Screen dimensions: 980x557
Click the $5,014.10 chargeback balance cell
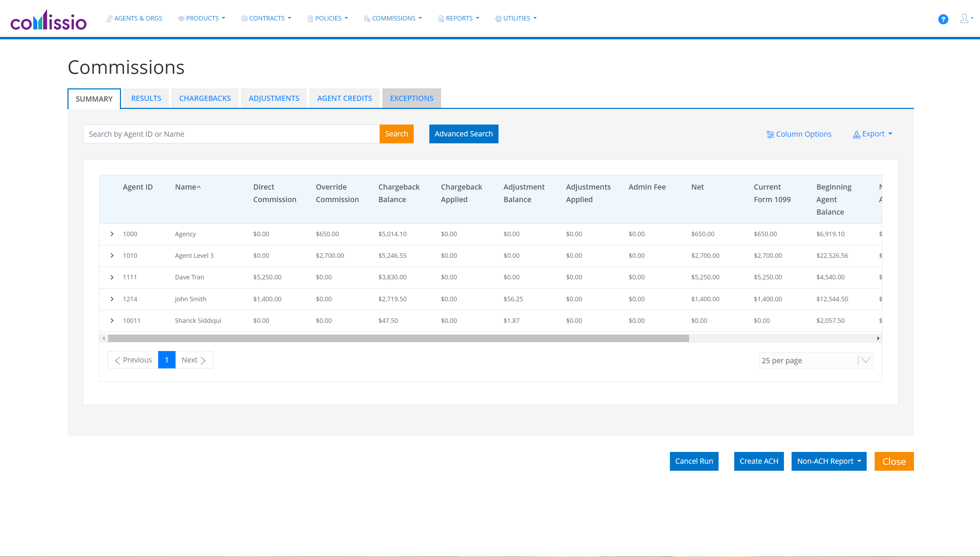click(392, 234)
